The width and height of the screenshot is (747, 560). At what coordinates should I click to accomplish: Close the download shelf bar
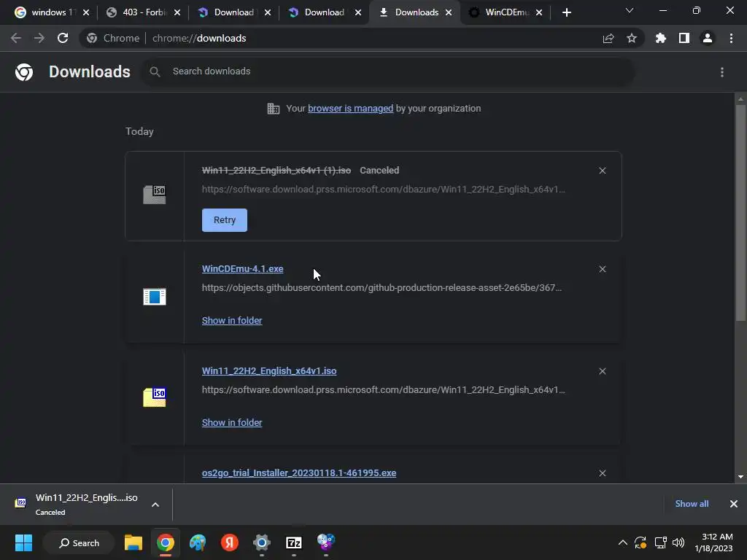pos(734,504)
